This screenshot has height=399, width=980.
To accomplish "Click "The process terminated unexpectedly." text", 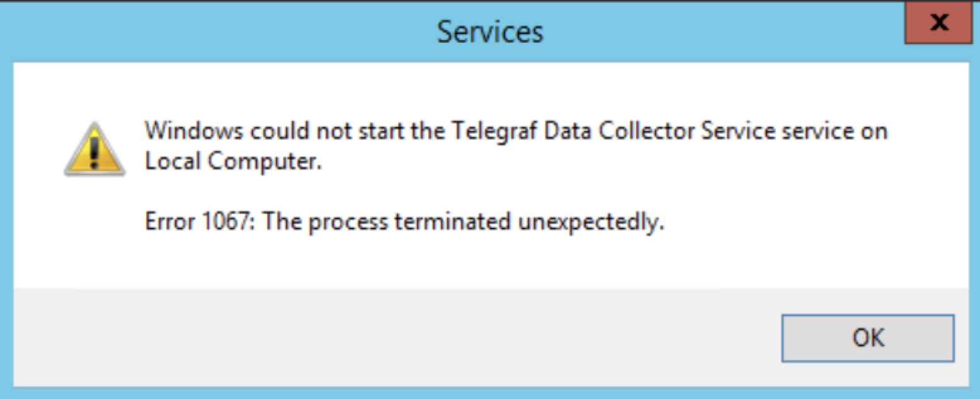I will [464, 222].
